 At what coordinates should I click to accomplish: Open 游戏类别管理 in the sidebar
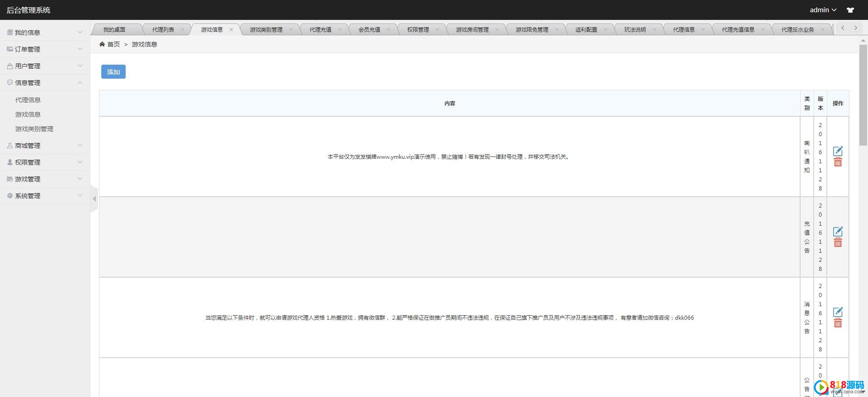pos(34,129)
